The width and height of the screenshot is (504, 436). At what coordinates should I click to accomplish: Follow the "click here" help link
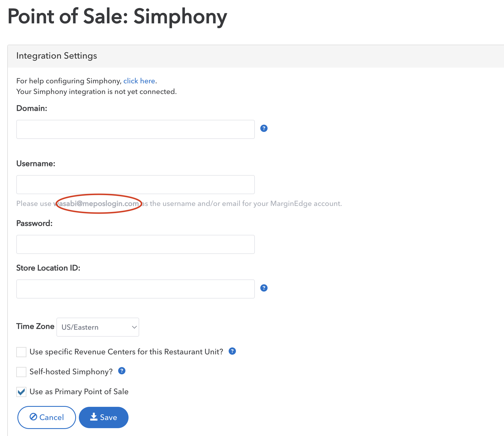139,81
